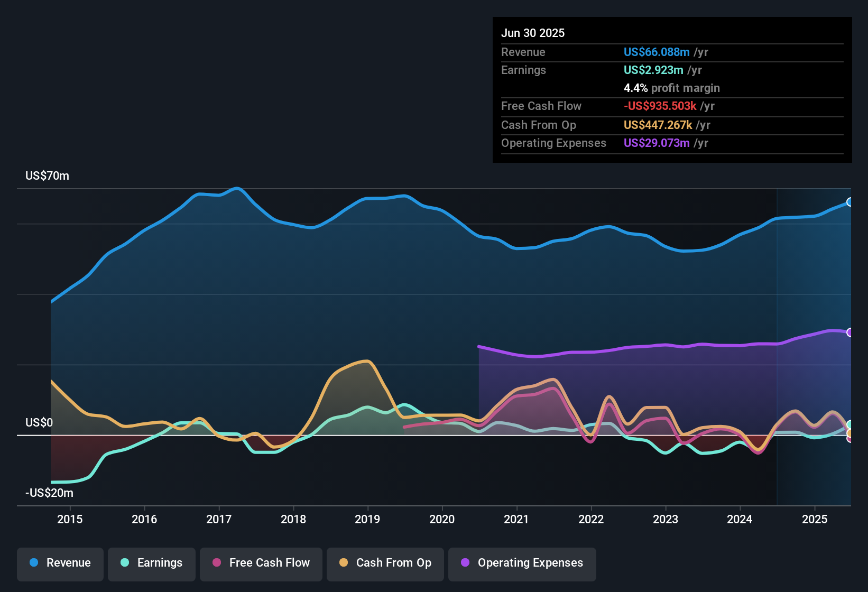Click the Earnings line end-point marker

pos(850,425)
